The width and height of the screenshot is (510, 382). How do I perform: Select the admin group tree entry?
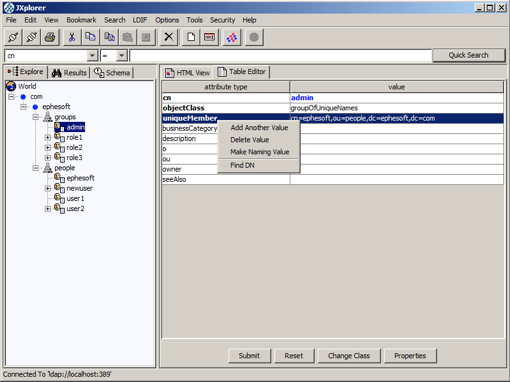(75, 127)
